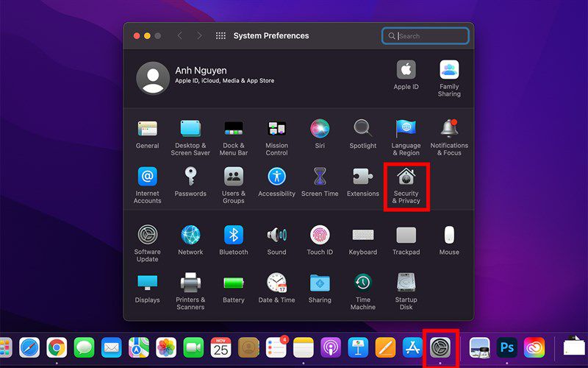Open Time Machine preferences
The image size is (588, 368).
coord(363,291)
